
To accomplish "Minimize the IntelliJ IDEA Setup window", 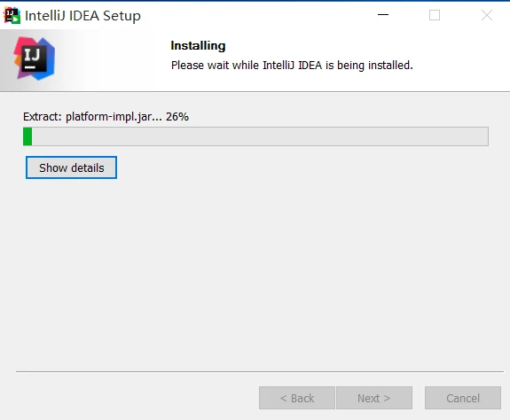I will [x=383, y=15].
